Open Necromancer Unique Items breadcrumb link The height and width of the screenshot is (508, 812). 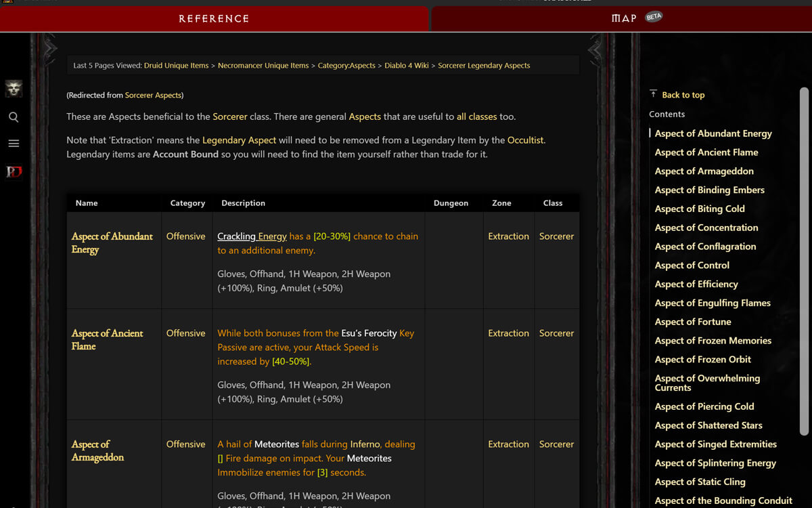click(x=263, y=66)
